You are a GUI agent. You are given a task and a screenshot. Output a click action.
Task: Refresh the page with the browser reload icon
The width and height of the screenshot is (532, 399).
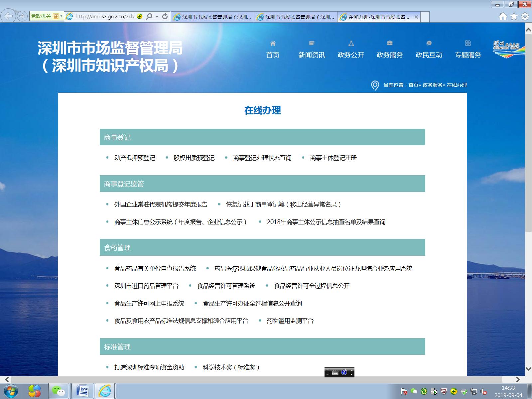click(165, 16)
